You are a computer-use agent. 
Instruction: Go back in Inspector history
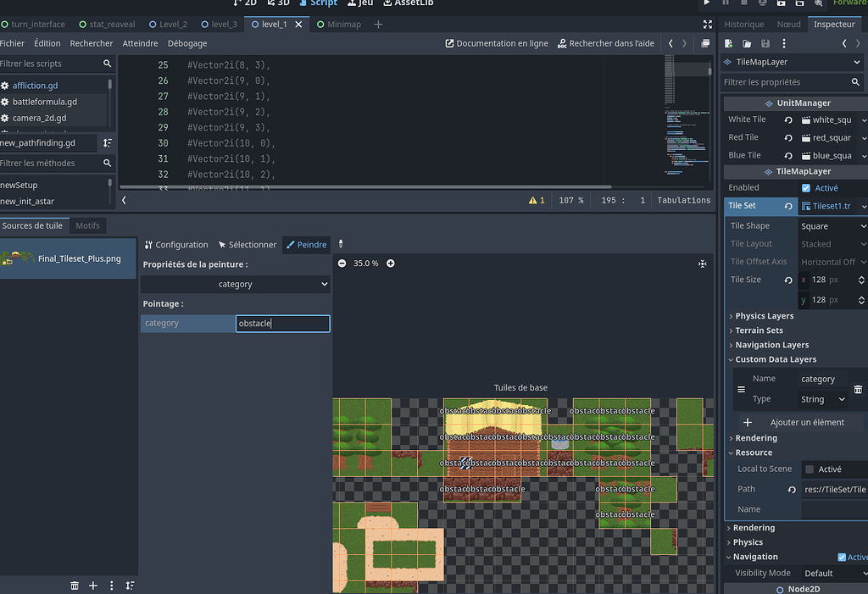[844, 43]
